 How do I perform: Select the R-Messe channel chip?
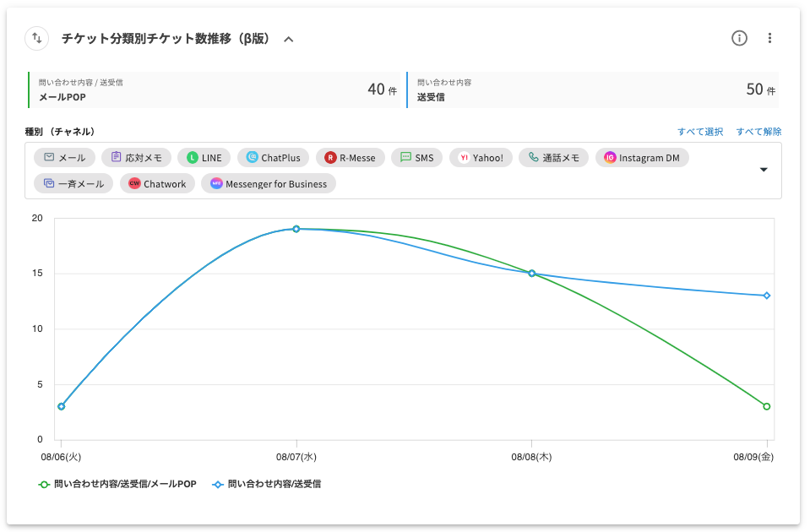click(351, 158)
